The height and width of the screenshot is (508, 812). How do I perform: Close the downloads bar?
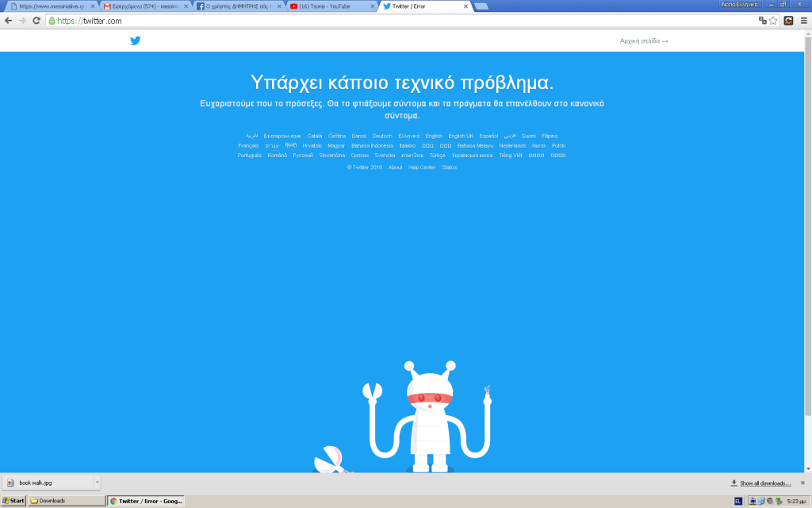click(x=802, y=483)
